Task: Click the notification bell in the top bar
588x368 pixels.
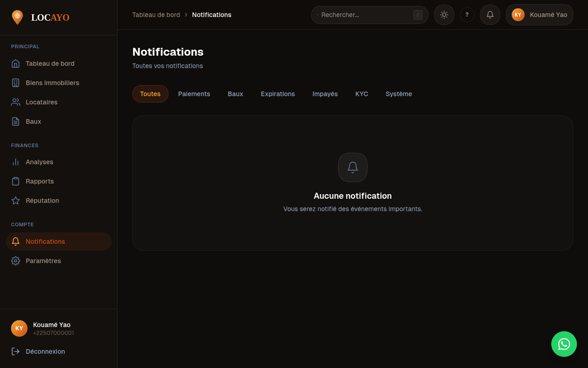Action: 490,15
